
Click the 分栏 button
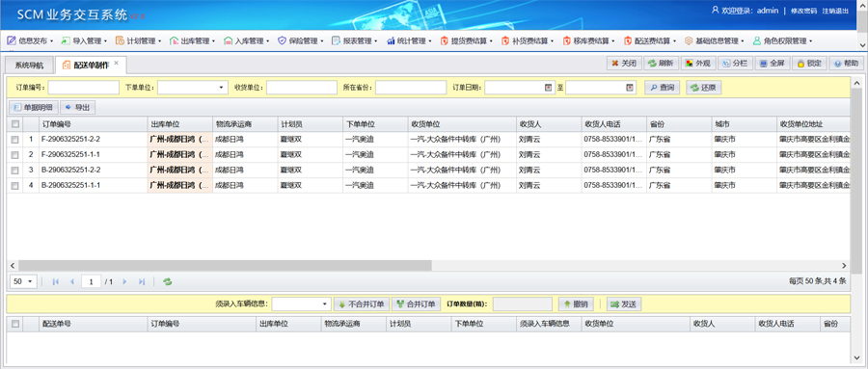coord(735,63)
